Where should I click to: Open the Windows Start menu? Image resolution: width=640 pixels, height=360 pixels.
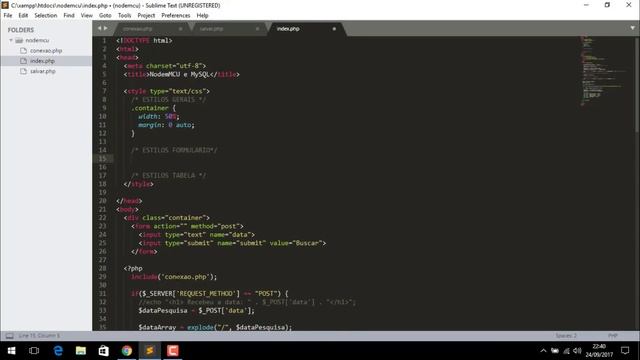pos(11,351)
